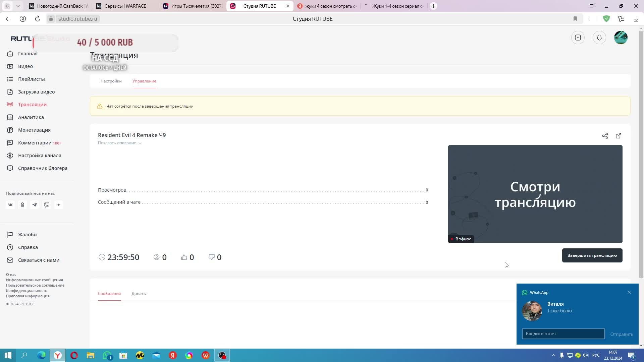644x362 pixels.
Task: Open Windows taskbar search
Action: (24, 355)
